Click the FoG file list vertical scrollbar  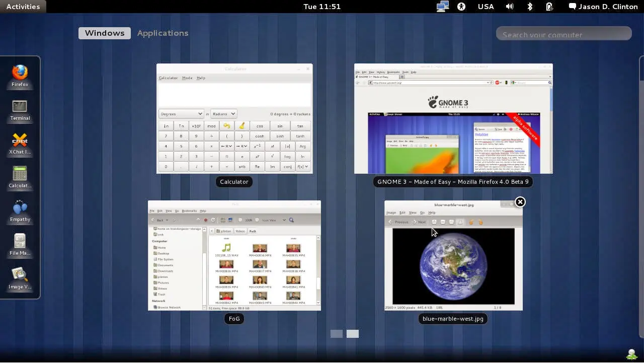(318, 269)
